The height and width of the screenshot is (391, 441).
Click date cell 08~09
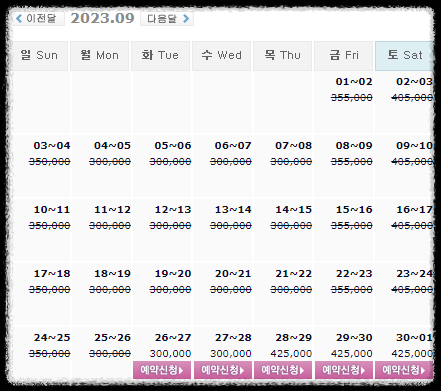[x=343, y=165]
